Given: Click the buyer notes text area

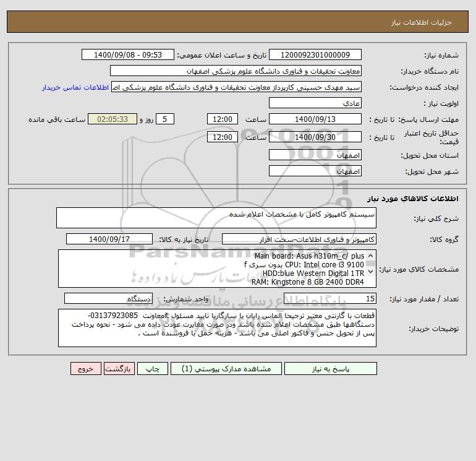Looking at the screenshot, I should pyautogui.click(x=217, y=328).
